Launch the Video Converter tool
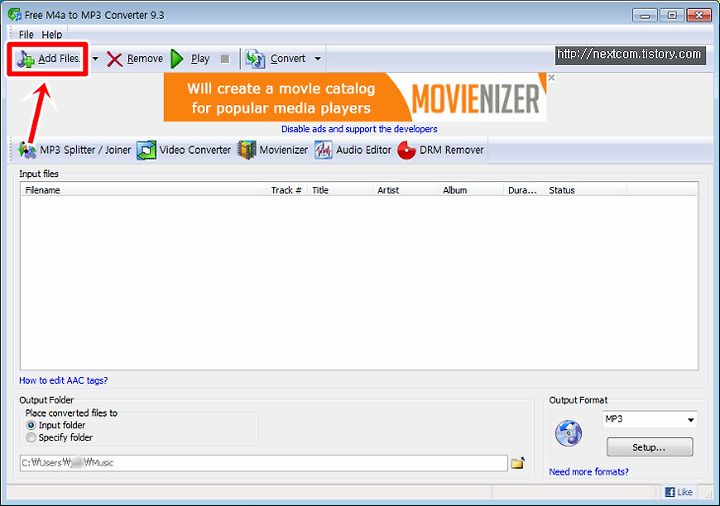 pyautogui.click(x=184, y=150)
